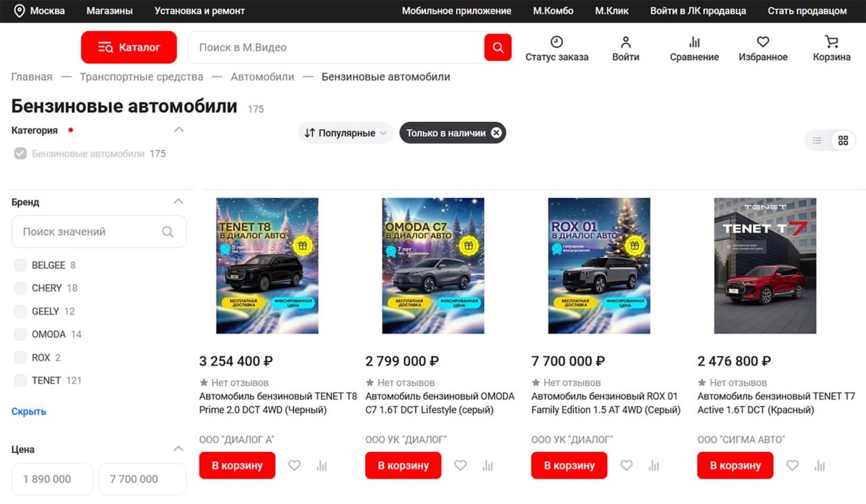
Task: Tick the CHERY brand checkbox
Action: pos(20,288)
